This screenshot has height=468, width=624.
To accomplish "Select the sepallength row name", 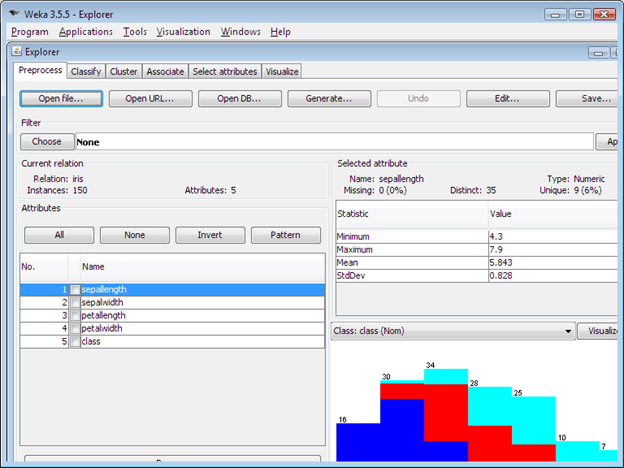I will click(104, 290).
